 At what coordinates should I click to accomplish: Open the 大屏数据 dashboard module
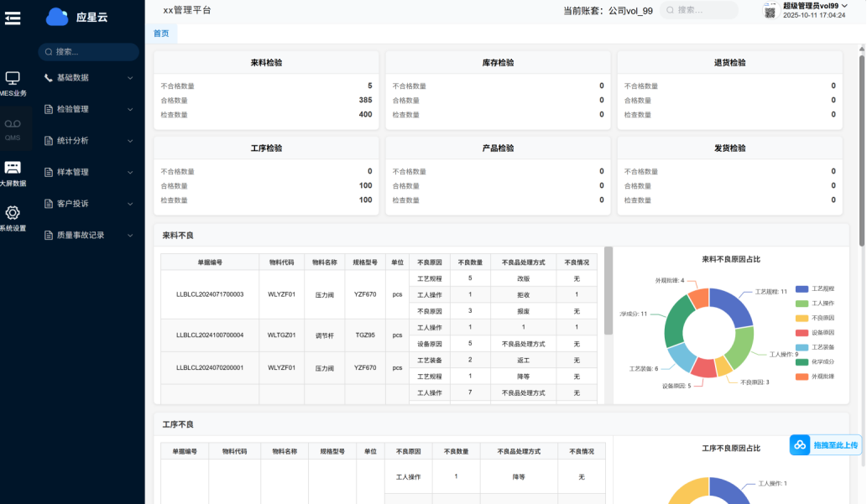[x=13, y=174]
